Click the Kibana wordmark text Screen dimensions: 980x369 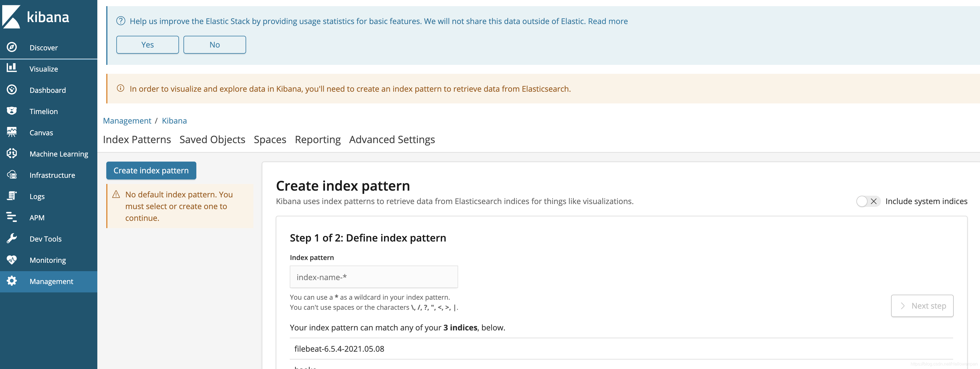(x=48, y=17)
